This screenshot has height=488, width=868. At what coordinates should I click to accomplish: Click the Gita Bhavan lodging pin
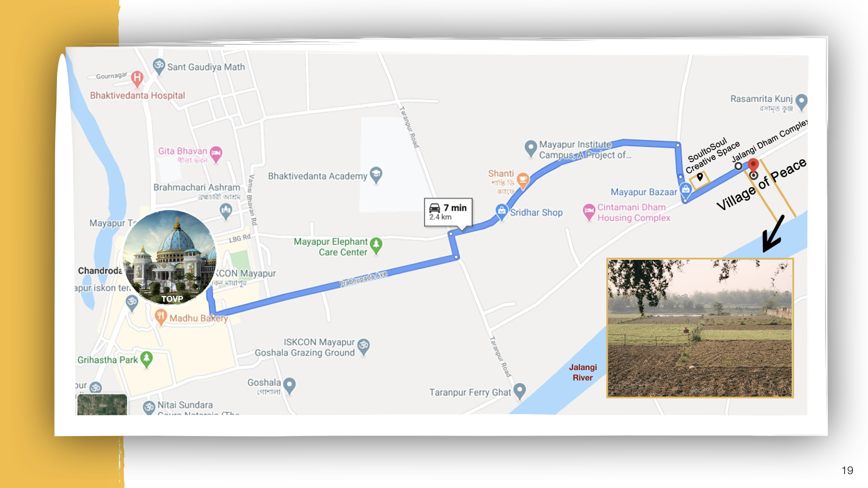216,154
